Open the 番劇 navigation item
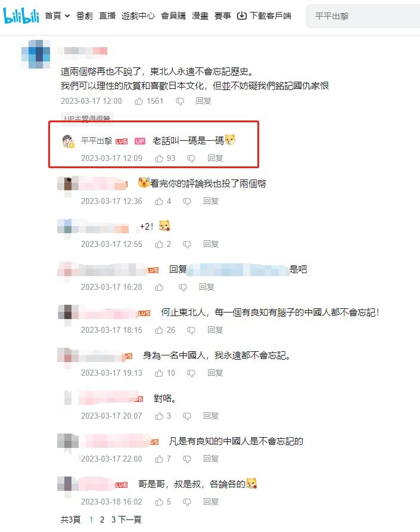The image size is (420, 532). tap(84, 16)
